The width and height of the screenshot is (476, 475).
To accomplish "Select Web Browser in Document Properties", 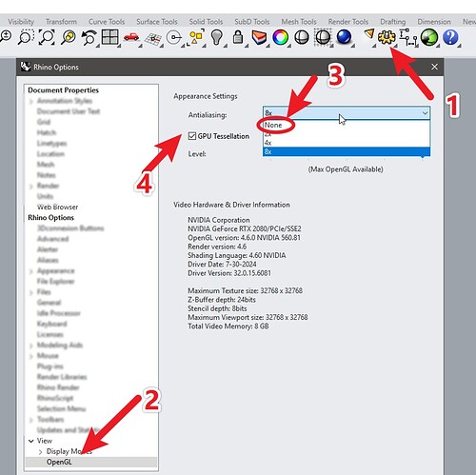I will coord(57,207).
